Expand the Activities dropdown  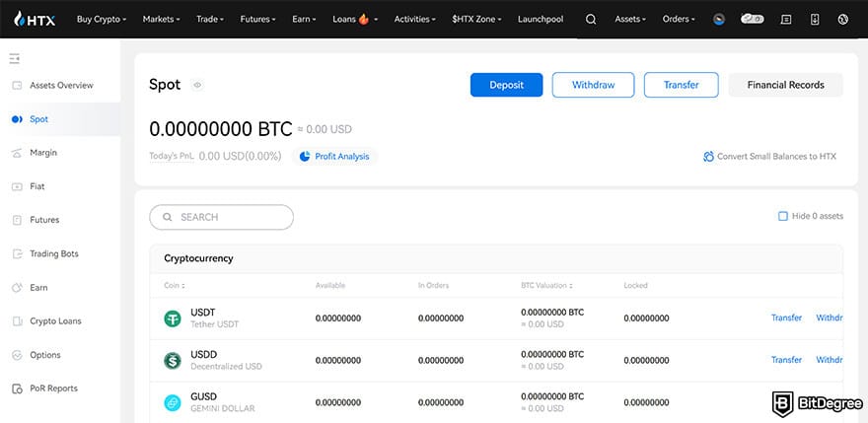pos(414,20)
